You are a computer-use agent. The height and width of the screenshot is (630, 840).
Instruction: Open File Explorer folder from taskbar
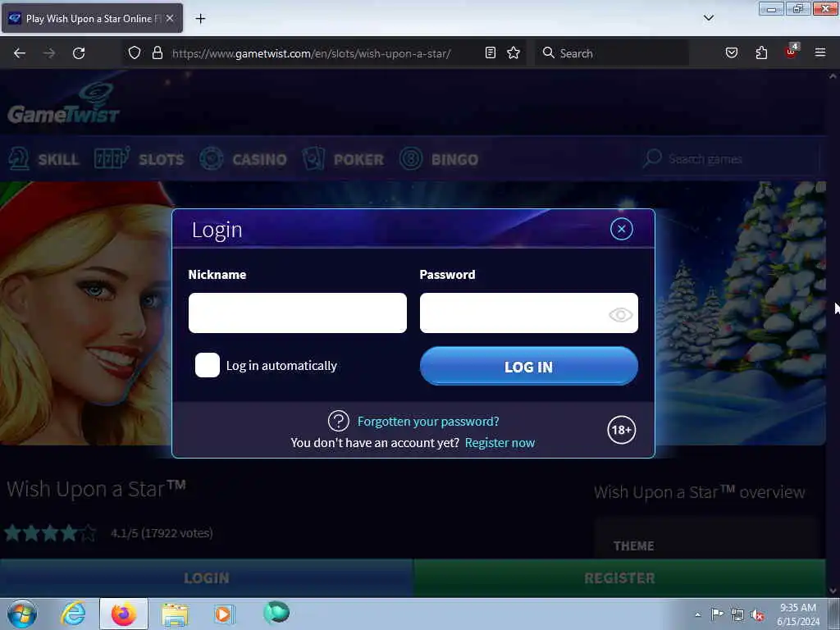pyautogui.click(x=176, y=614)
